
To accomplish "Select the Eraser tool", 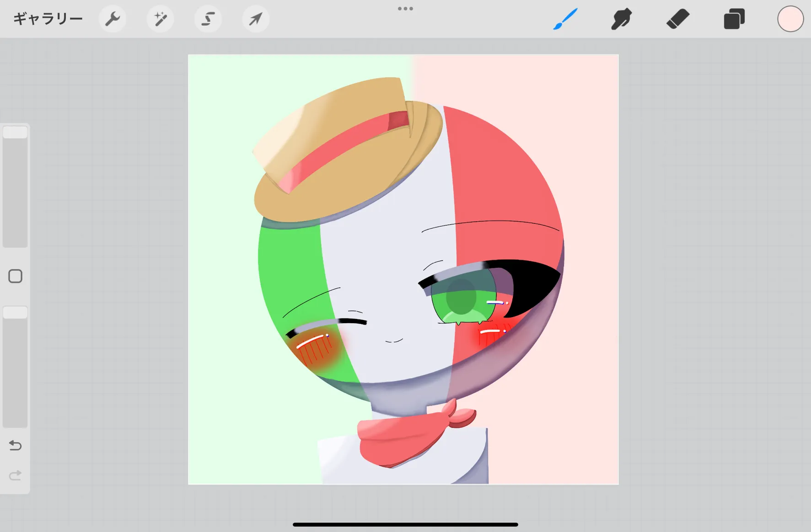I will tap(678, 19).
